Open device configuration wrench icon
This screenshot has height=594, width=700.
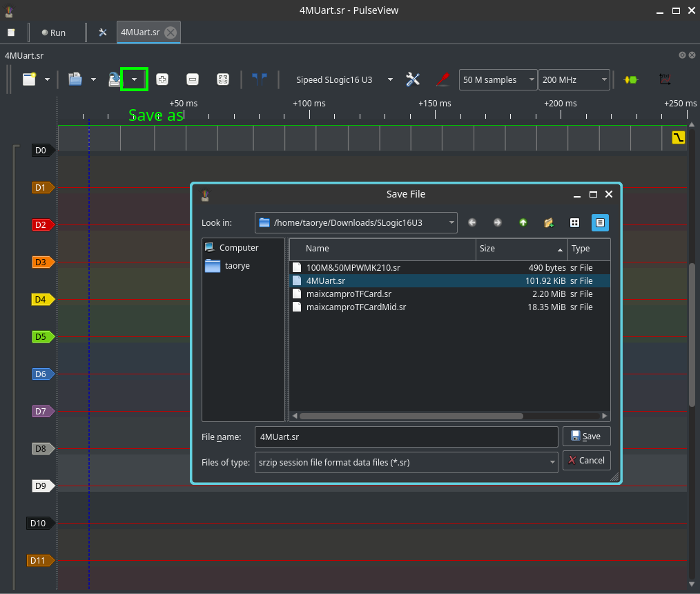click(x=413, y=79)
